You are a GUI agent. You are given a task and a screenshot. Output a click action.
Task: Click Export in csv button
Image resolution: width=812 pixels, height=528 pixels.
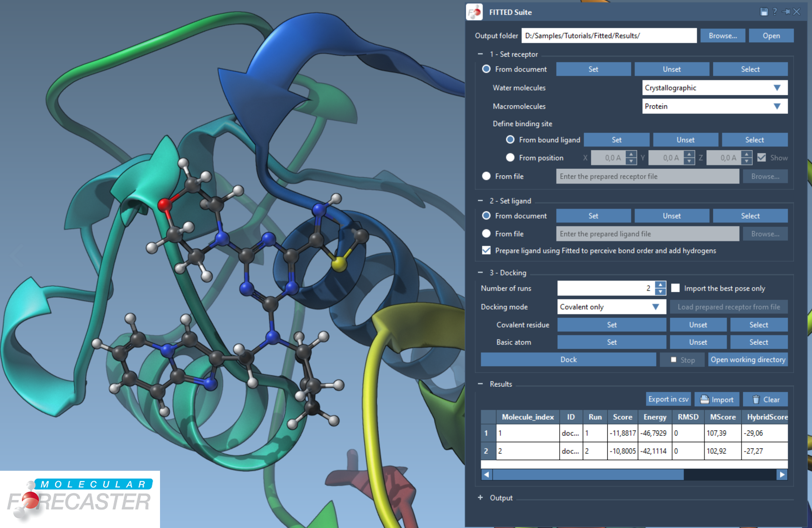668,399
